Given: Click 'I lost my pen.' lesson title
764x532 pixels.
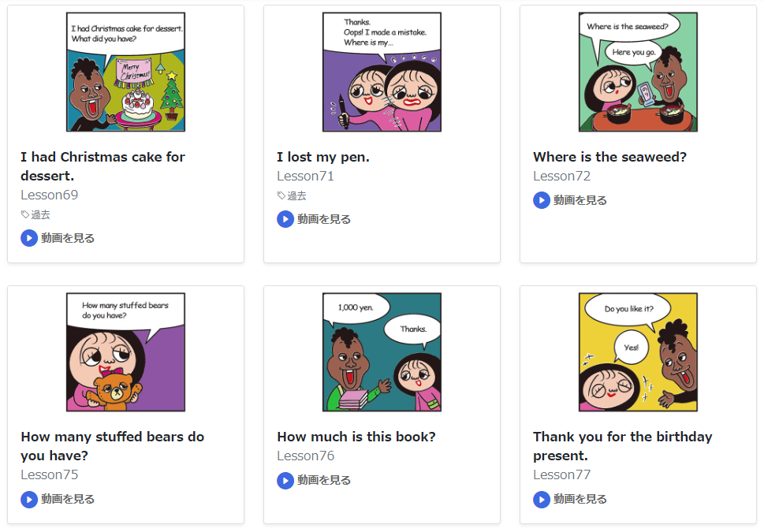Looking at the screenshot, I should click(323, 157).
